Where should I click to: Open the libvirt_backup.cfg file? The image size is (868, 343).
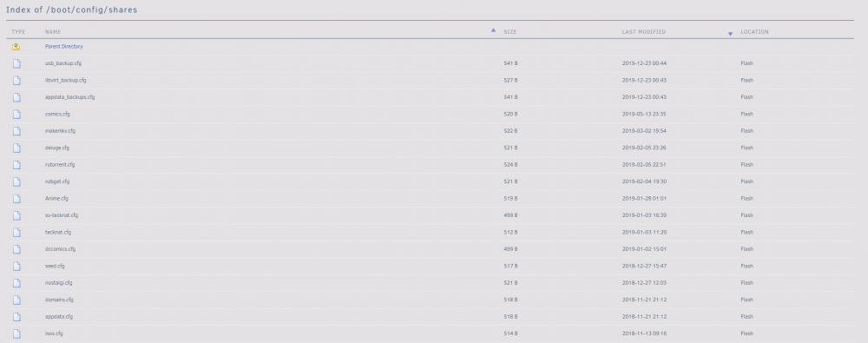click(65, 81)
